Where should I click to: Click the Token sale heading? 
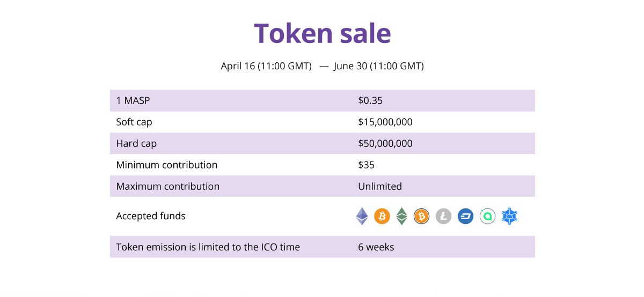[x=322, y=33]
